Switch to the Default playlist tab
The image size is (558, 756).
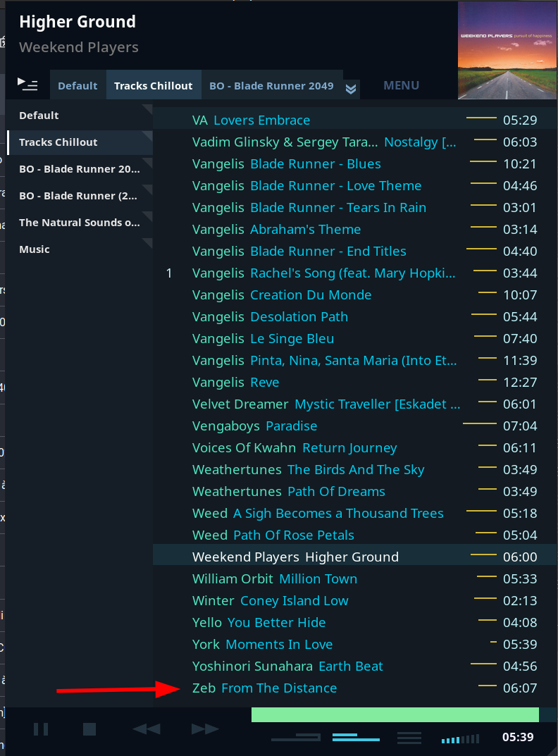tap(77, 85)
